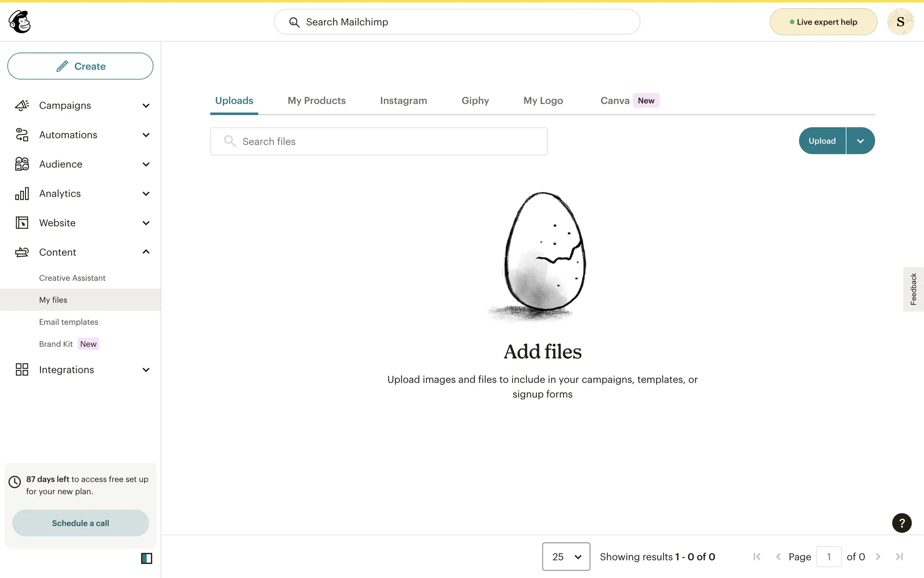
Task: Click the Automations flow icon
Action: 22,135
